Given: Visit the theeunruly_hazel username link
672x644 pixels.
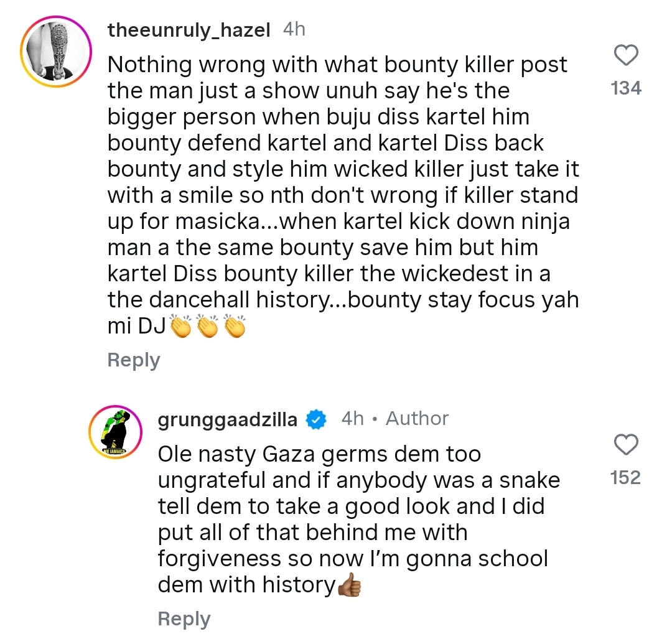Looking at the screenshot, I should [189, 30].
